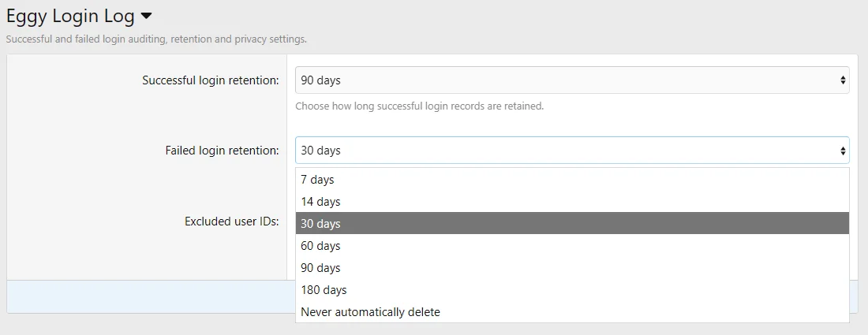
Task: Pick 90 days in the open list
Action: coord(572,267)
